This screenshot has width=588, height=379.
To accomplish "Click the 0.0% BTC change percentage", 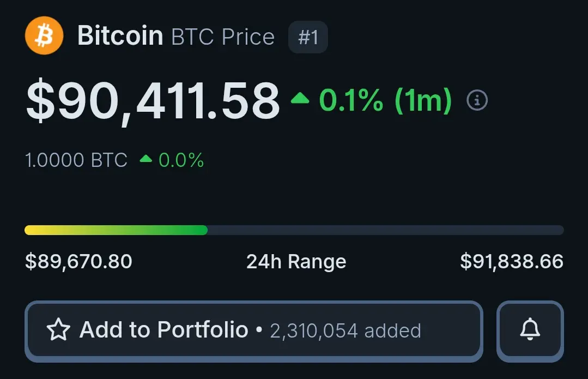I will 181,160.
